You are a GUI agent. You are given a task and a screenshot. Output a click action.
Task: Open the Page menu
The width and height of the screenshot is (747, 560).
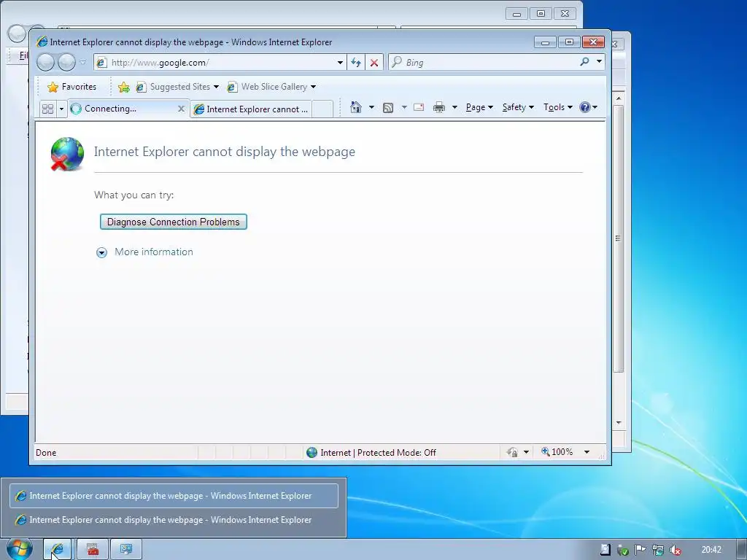(x=479, y=107)
